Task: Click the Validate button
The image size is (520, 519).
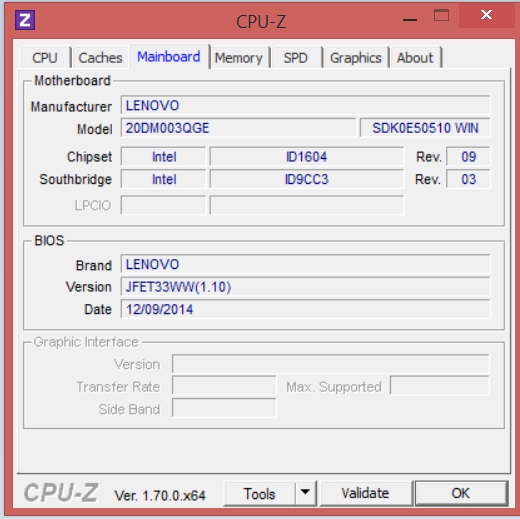Action: click(366, 493)
